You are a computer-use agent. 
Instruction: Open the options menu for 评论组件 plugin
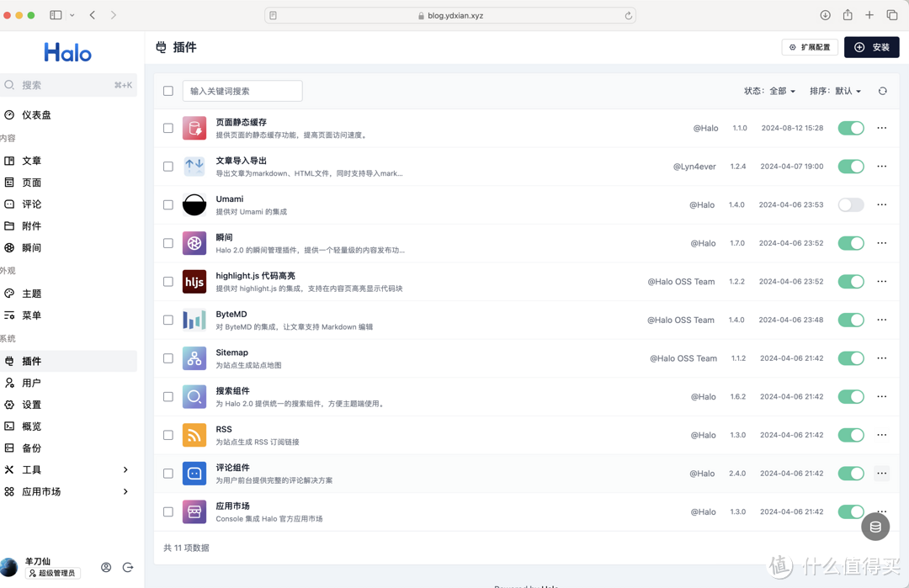pos(881,473)
